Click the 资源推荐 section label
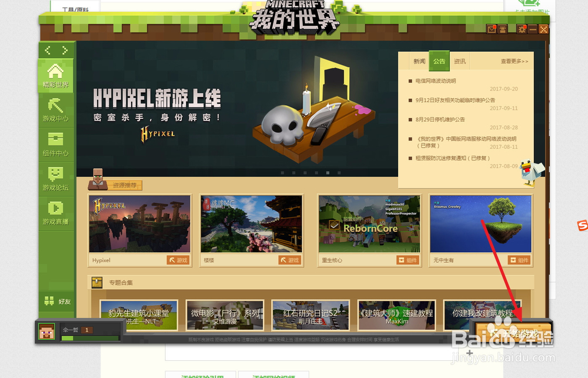The image size is (588, 378). pos(125,185)
